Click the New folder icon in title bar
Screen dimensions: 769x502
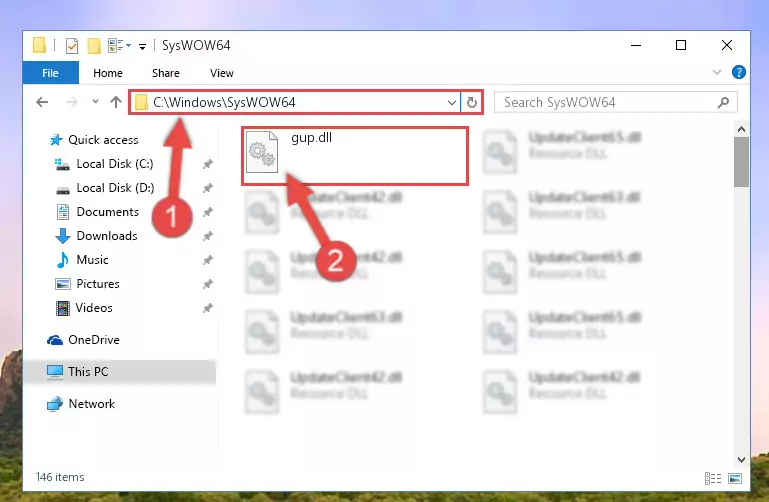click(94, 46)
